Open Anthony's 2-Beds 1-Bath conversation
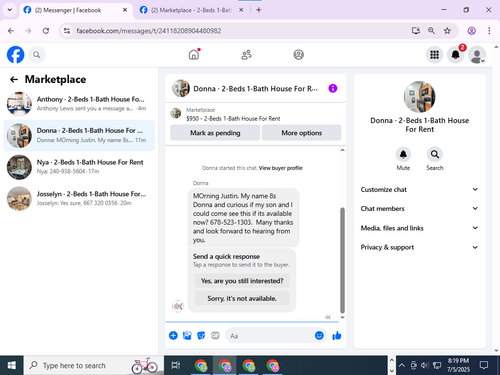The width and height of the screenshot is (500, 375). click(x=79, y=104)
